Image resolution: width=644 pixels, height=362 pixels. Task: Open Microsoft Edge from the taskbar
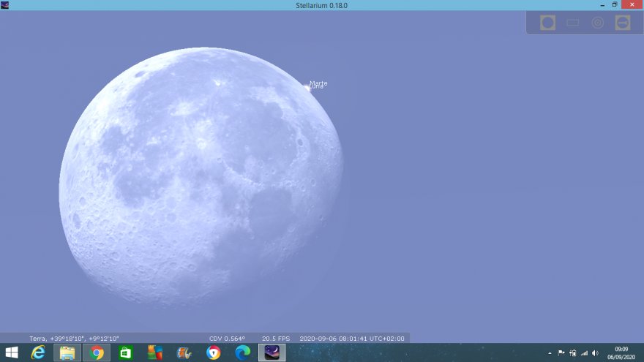click(242, 353)
